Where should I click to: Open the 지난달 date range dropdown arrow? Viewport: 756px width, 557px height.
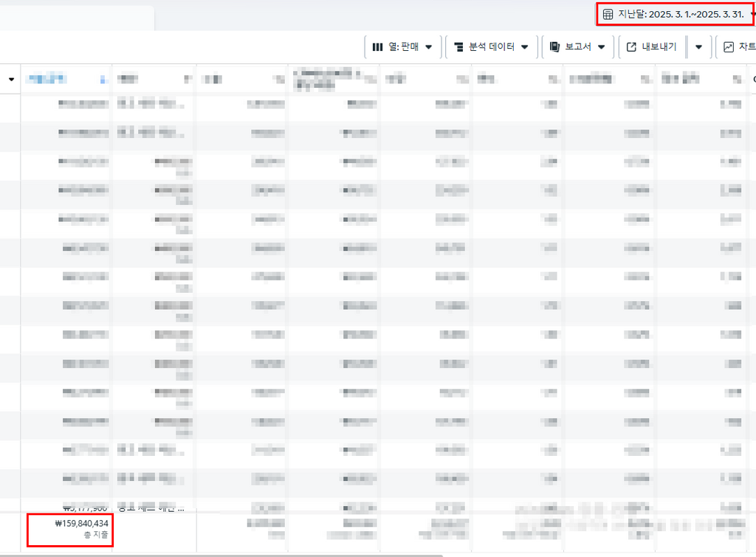(x=752, y=14)
